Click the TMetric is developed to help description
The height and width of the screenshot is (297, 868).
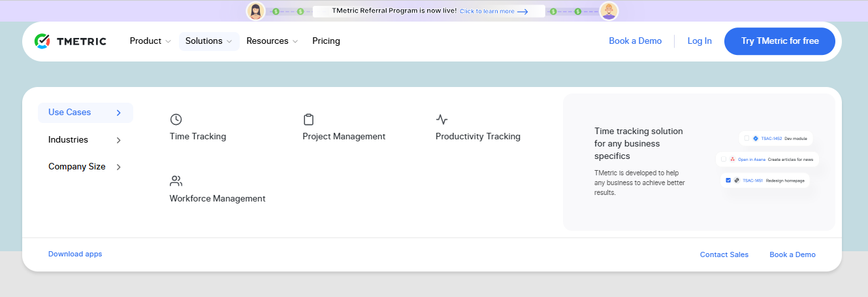639,183
